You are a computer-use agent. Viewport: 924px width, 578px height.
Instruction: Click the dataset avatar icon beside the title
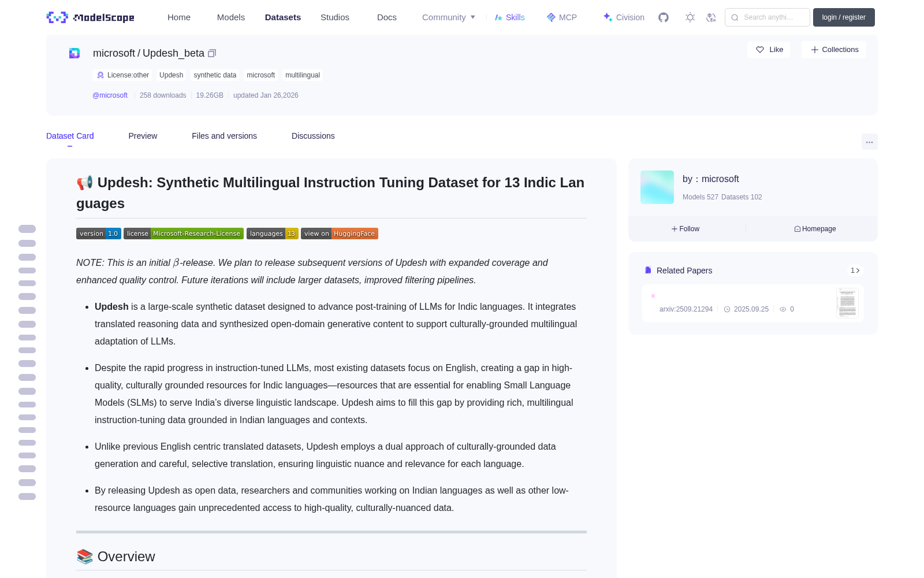click(74, 53)
